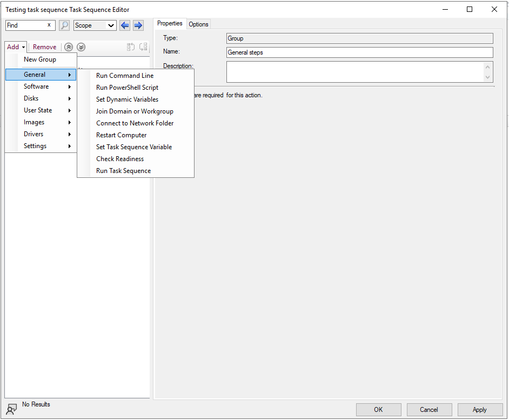
Task: Add a Set Dynamic Variables step
Action: click(x=136, y=99)
